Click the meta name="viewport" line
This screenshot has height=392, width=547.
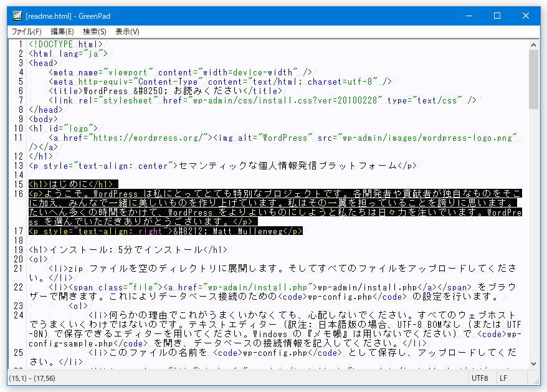[180, 73]
